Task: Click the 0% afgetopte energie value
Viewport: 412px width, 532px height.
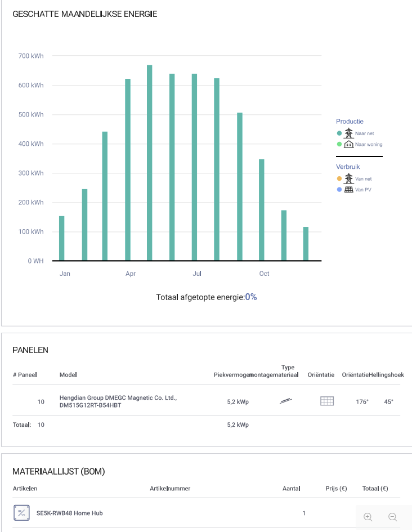Action: point(250,297)
